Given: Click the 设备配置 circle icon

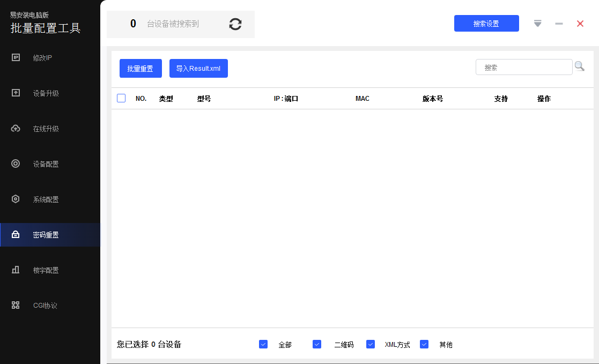Looking at the screenshot, I should tap(16, 164).
